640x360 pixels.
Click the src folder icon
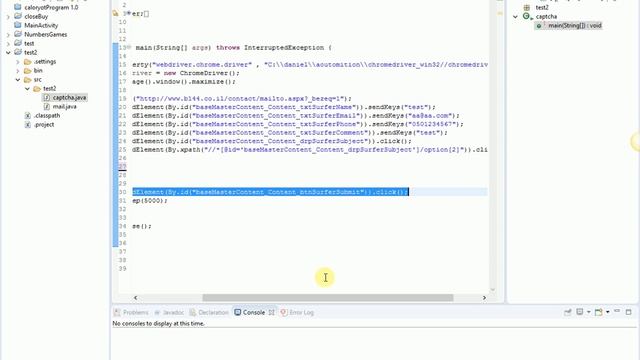click(28, 80)
